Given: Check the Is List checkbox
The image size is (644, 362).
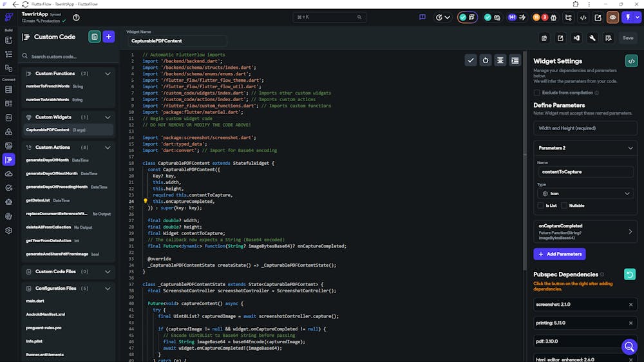Looking at the screenshot, I should [540, 205].
